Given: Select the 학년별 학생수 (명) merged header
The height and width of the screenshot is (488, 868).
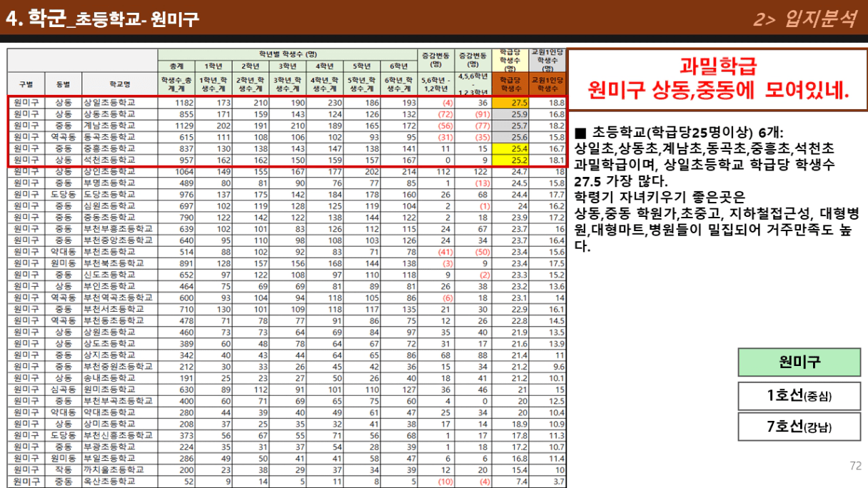Looking at the screenshot, I should [288, 54].
